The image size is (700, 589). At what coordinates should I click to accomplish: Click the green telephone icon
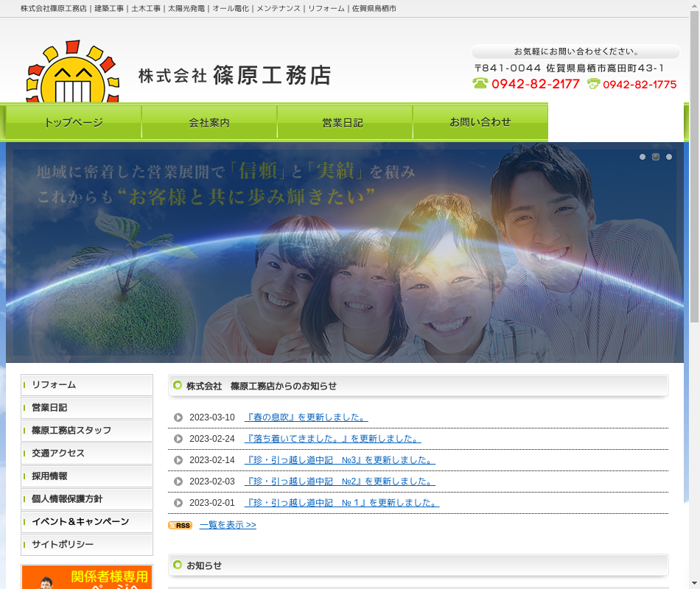480,84
